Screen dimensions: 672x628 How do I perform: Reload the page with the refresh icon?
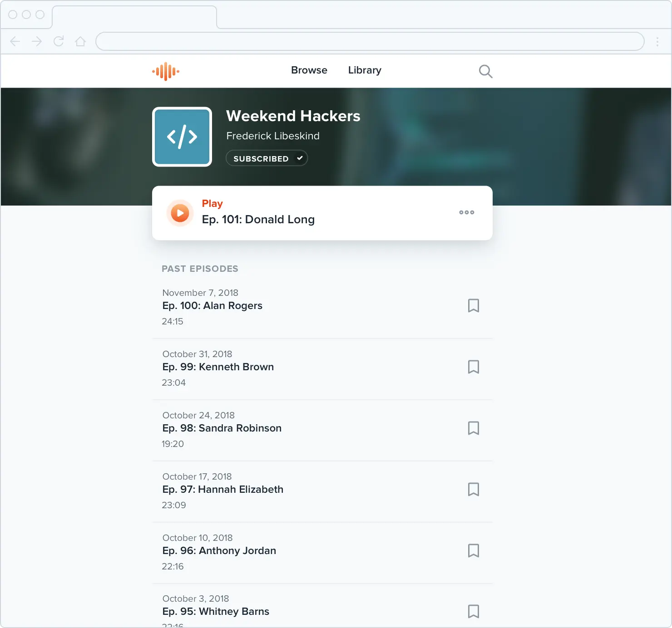pos(59,42)
